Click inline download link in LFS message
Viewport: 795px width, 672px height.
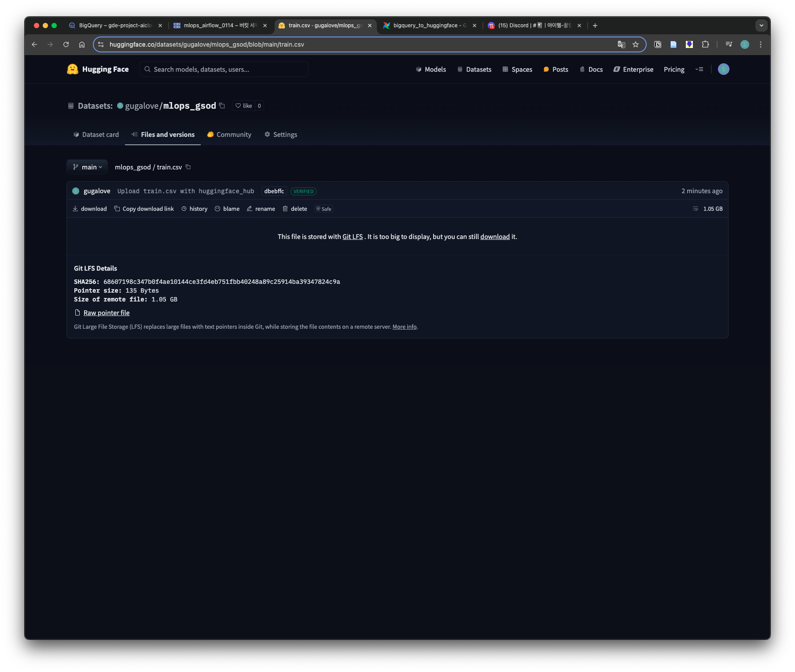(x=495, y=237)
